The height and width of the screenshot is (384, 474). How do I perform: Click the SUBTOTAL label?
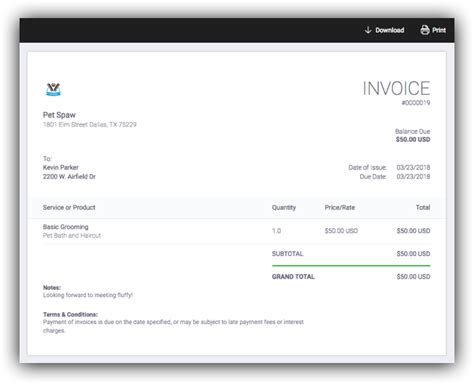point(287,254)
